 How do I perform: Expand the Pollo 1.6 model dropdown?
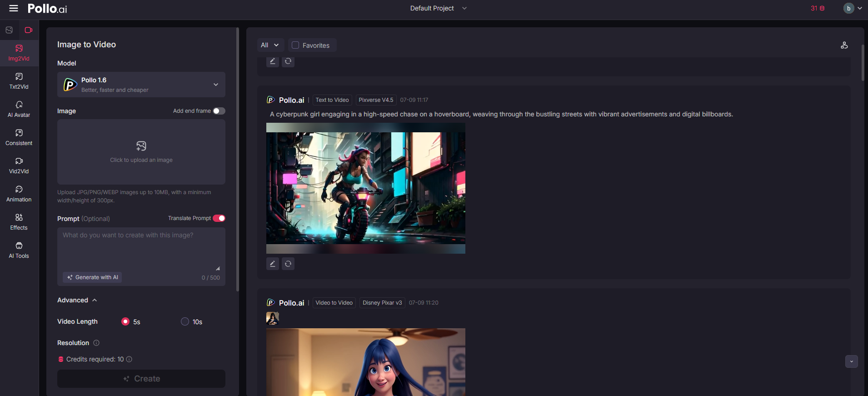(x=141, y=85)
